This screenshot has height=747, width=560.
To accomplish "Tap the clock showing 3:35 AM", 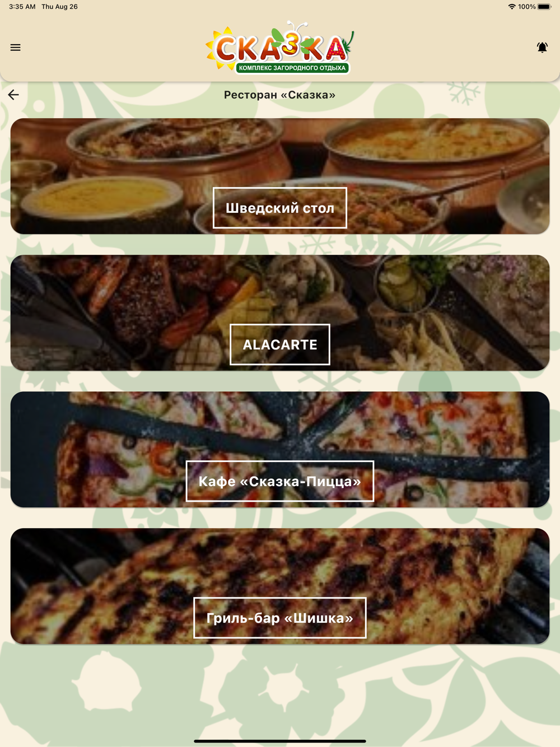I will tap(22, 7).
